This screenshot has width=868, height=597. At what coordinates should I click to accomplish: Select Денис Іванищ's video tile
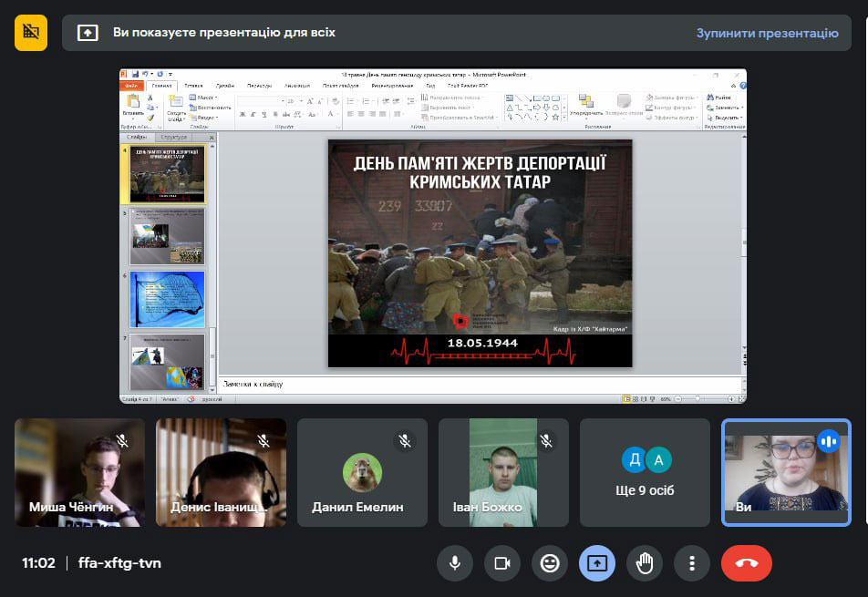click(x=221, y=472)
